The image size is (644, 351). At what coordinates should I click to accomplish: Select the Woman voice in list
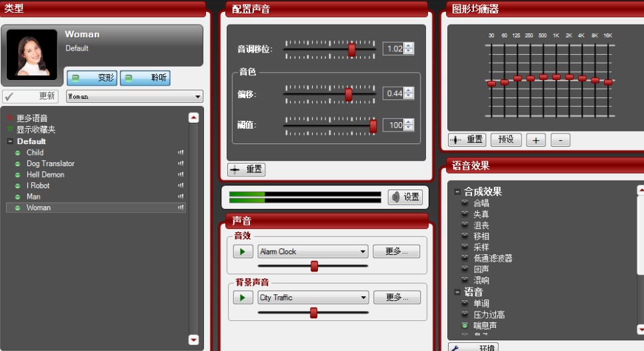click(96, 208)
